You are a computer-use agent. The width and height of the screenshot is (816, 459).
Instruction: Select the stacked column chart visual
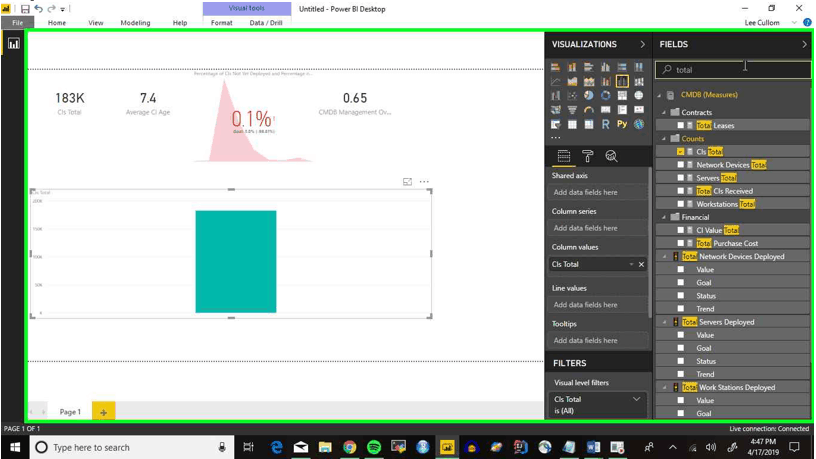click(x=572, y=67)
